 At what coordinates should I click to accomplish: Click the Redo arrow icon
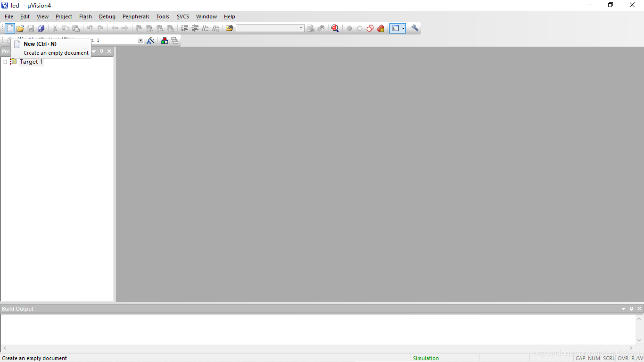pos(100,28)
